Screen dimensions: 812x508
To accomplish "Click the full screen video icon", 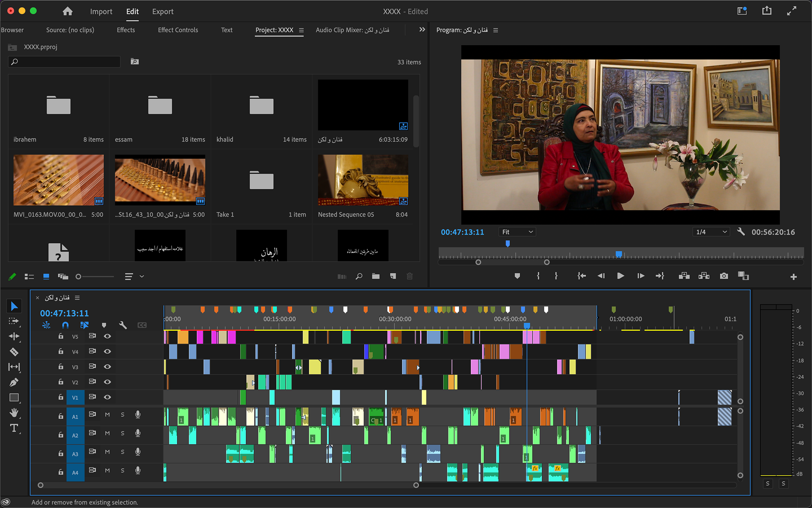I will 792,11.
